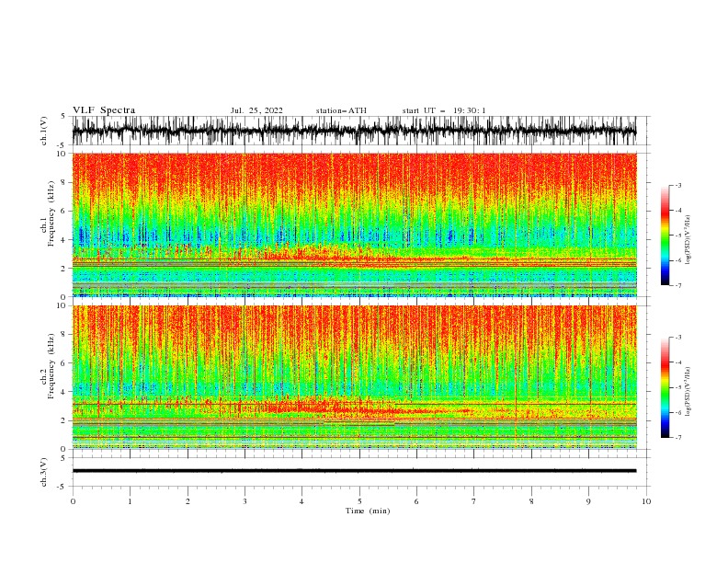Click the "0" tick on the time axis
The width and height of the screenshot is (728, 563).
[x=73, y=501]
